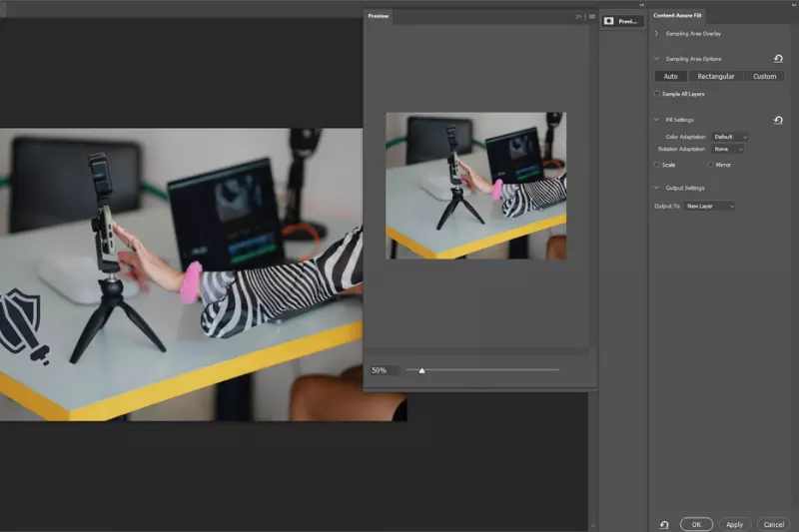The image size is (799, 532).
Task: Collapse the dock with the top double-arrow
Action: tap(641, 5)
